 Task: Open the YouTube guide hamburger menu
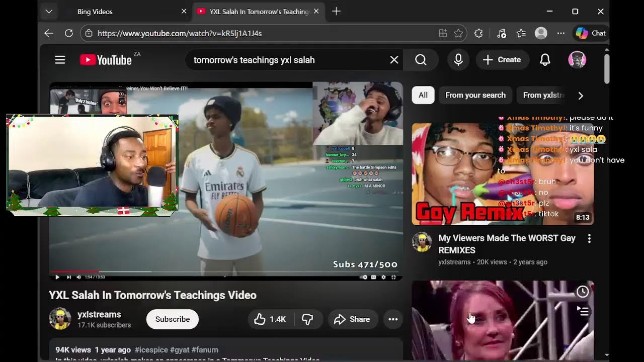click(60, 60)
